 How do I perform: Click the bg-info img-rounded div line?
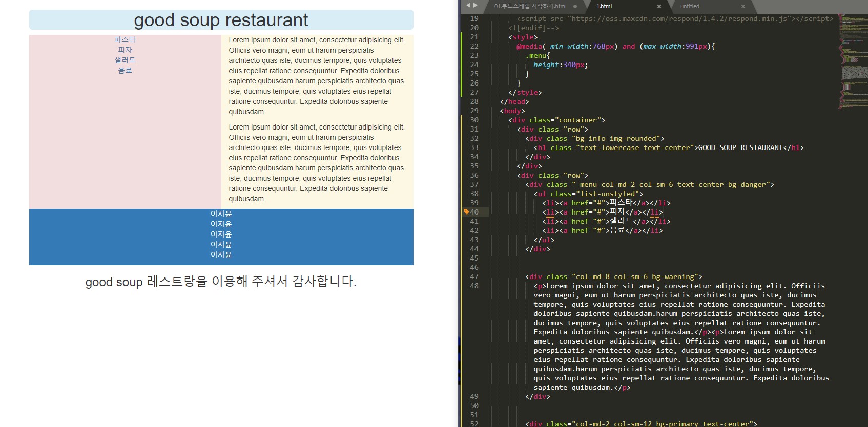(594, 138)
